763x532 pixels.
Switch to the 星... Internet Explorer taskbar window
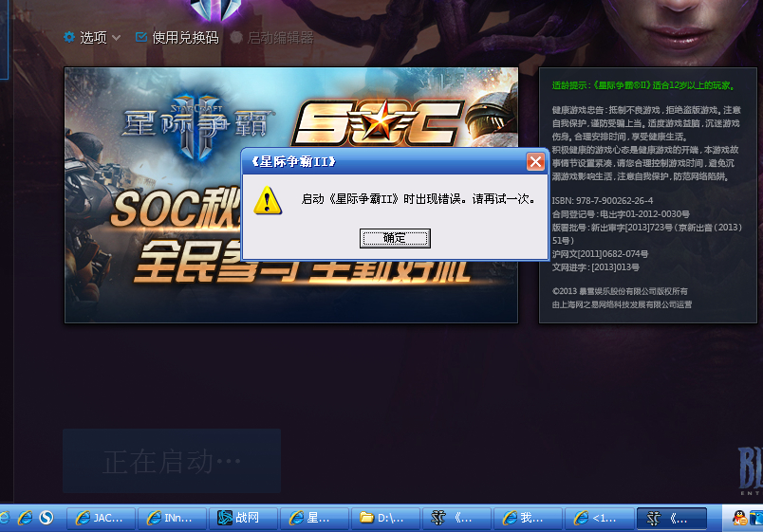(315, 519)
